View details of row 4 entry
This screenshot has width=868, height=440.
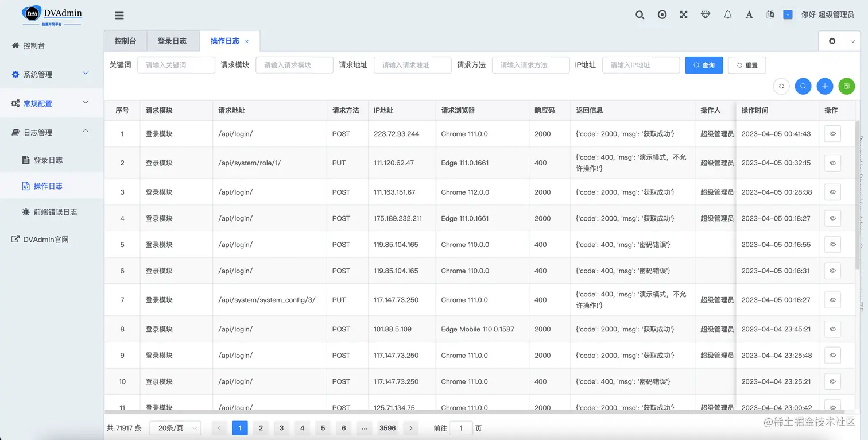pyautogui.click(x=832, y=218)
